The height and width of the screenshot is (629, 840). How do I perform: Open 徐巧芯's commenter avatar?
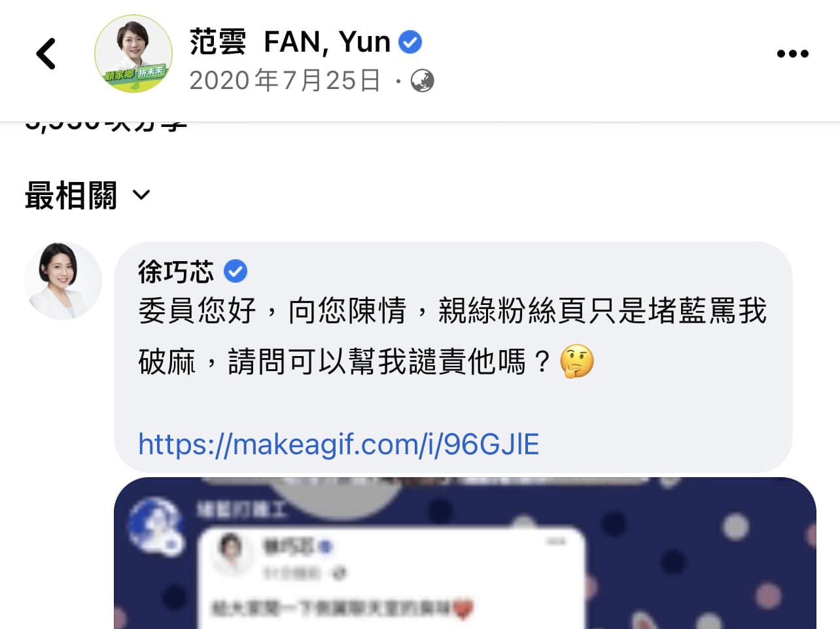(63, 281)
